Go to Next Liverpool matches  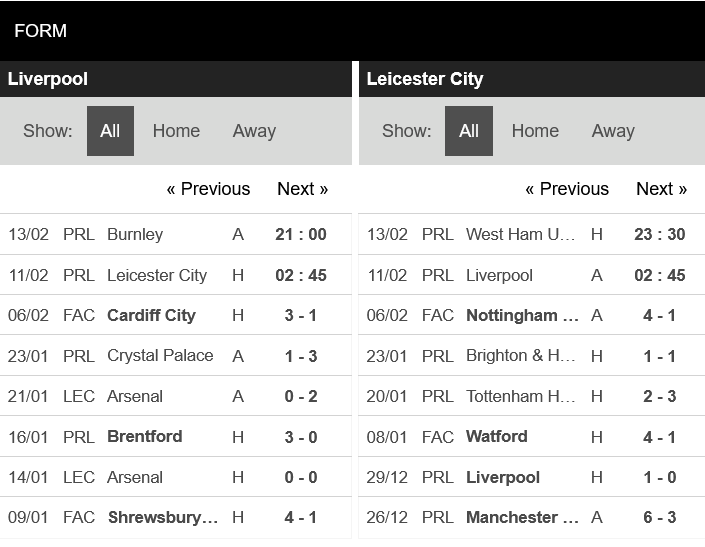tap(303, 189)
